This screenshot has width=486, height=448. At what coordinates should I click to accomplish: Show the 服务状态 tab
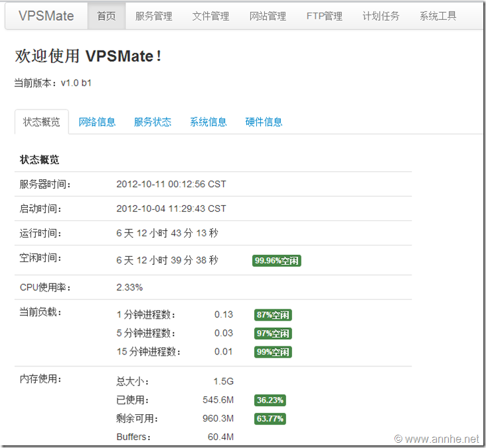[x=153, y=122]
